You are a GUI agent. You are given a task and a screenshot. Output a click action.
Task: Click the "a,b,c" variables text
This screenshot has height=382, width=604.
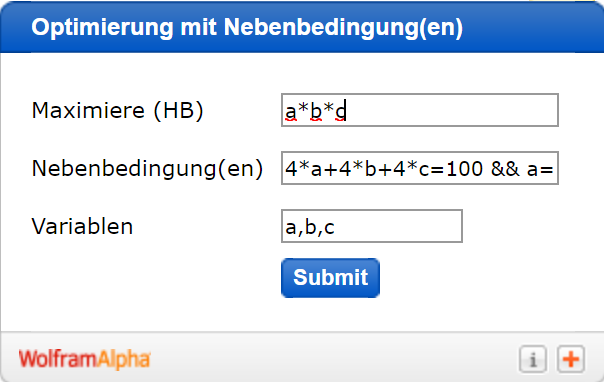pyautogui.click(x=310, y=227)
